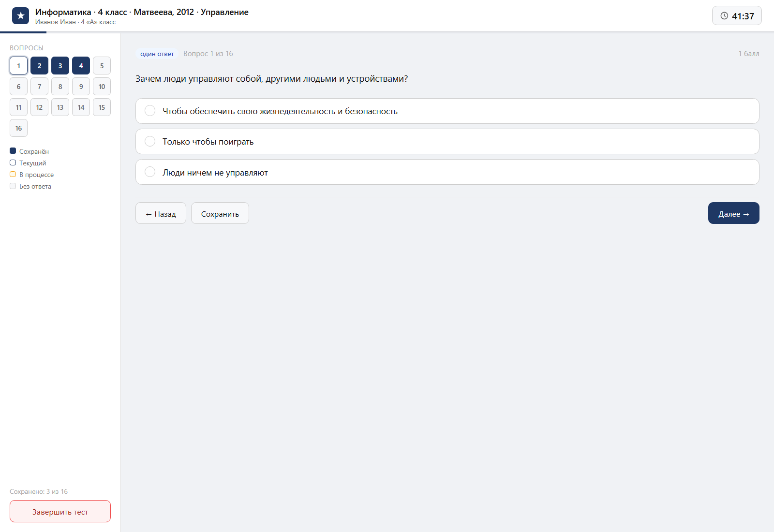Go to question 1 in the sidebar
Screen dimensions: 774x532
[18, 66]
